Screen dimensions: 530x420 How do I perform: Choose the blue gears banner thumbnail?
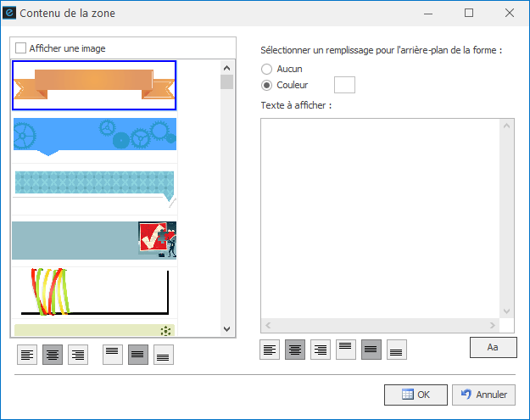click(x=94, y=137)
